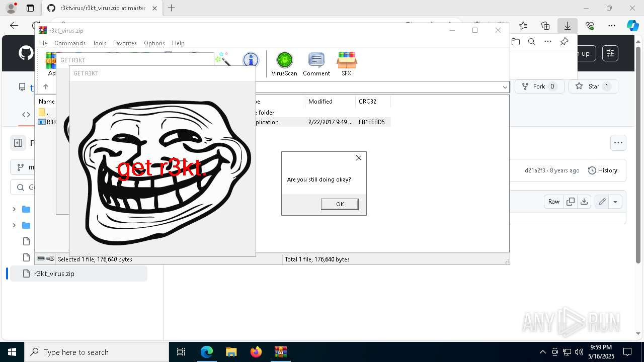
Task: Open GitHub appearance settings sliders icon
Action: (x=610, y=53)
